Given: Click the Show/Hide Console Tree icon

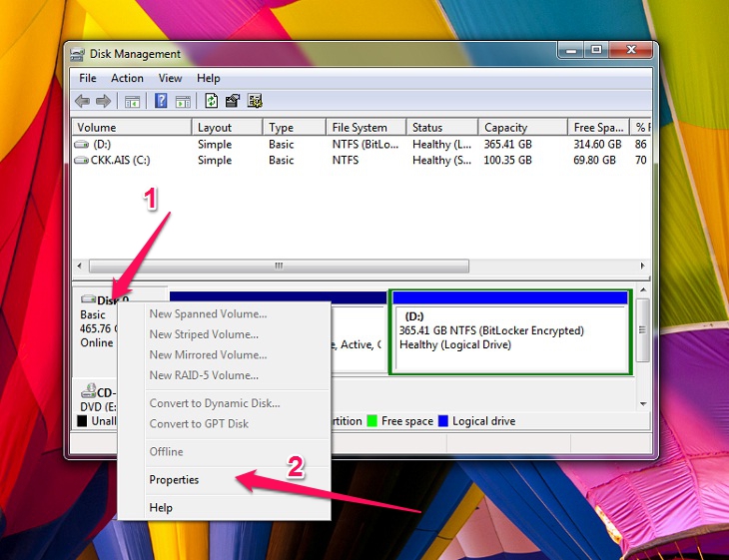Looking at the screenshot, I should (x=132, y=101).
